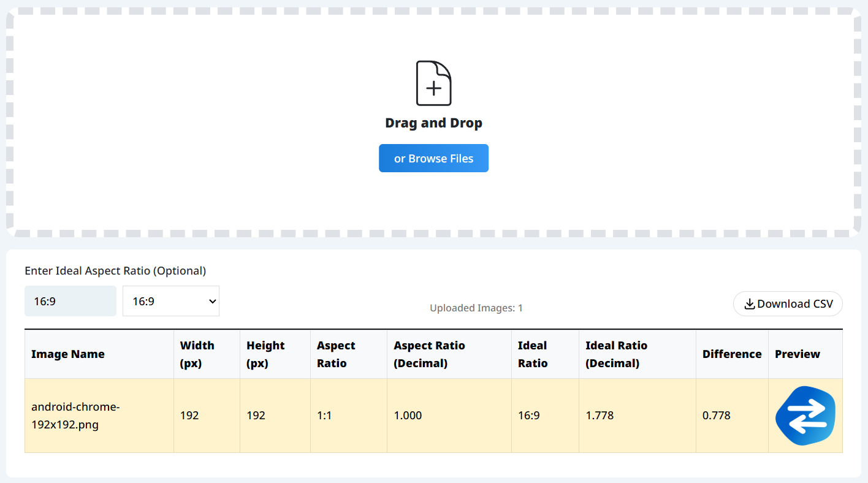Click the Enter Ideal Aspect Ratio label
This screenshot has width=868, height=483.
click(115, 271)
